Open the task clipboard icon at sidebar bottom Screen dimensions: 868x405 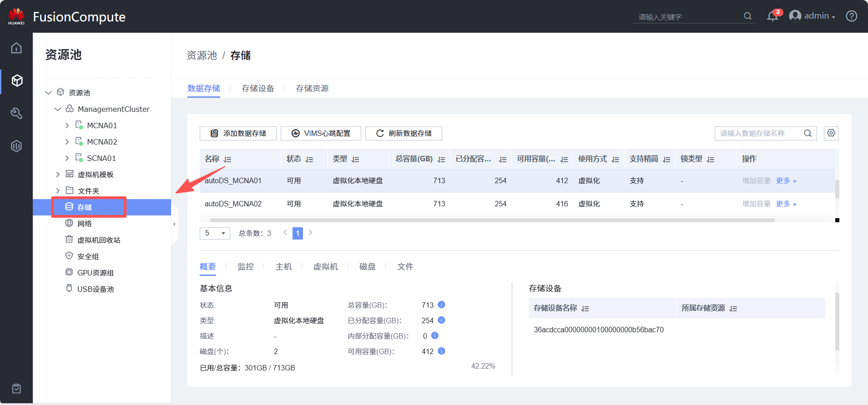[16, 389]
